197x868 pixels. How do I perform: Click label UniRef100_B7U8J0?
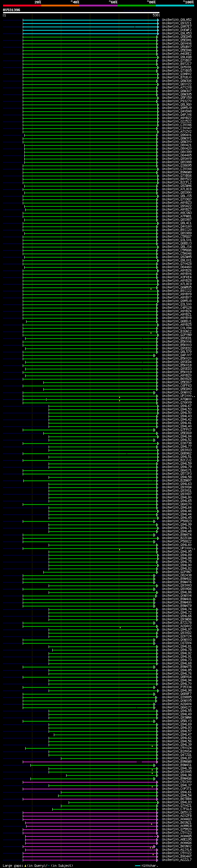pyautogui.click(x=176, y=78)
